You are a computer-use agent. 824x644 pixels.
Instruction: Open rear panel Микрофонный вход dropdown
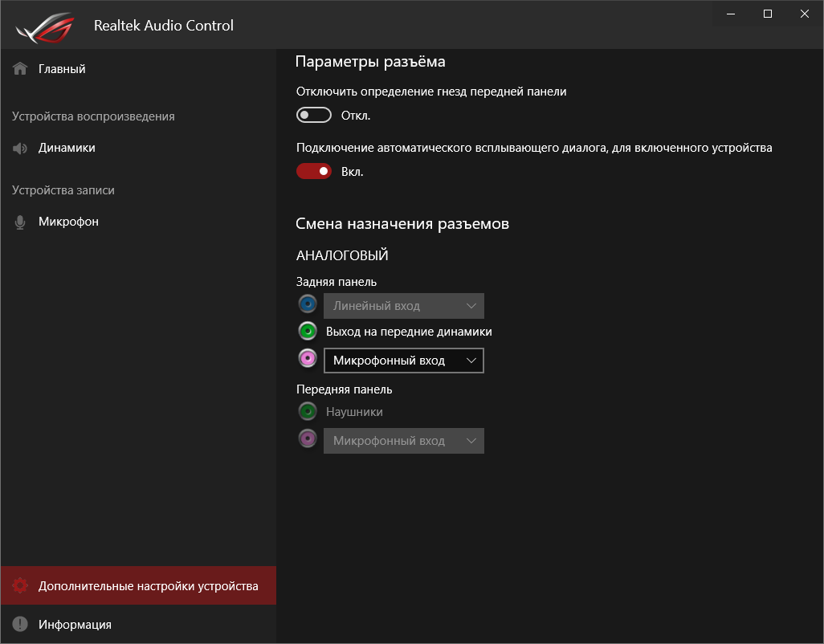[x=404, y=361]
